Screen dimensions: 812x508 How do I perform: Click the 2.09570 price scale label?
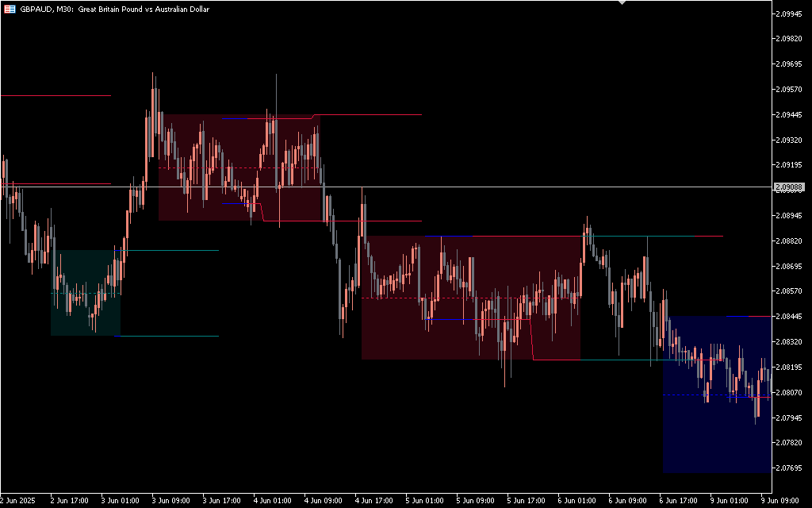(790, 90)
